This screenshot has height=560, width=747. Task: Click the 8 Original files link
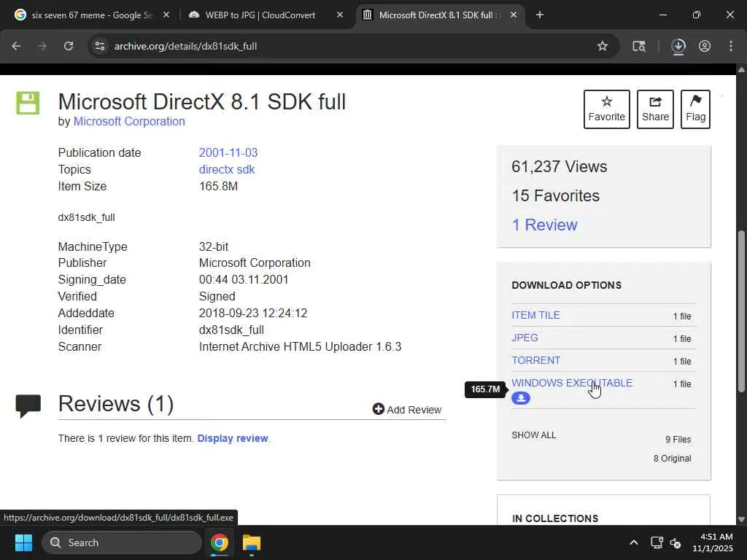[x=672, y=459]
